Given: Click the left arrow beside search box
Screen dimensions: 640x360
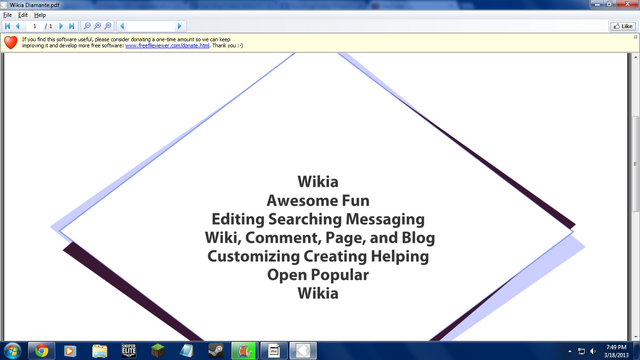Looking at the screenshot, I should tap(122, 26).
